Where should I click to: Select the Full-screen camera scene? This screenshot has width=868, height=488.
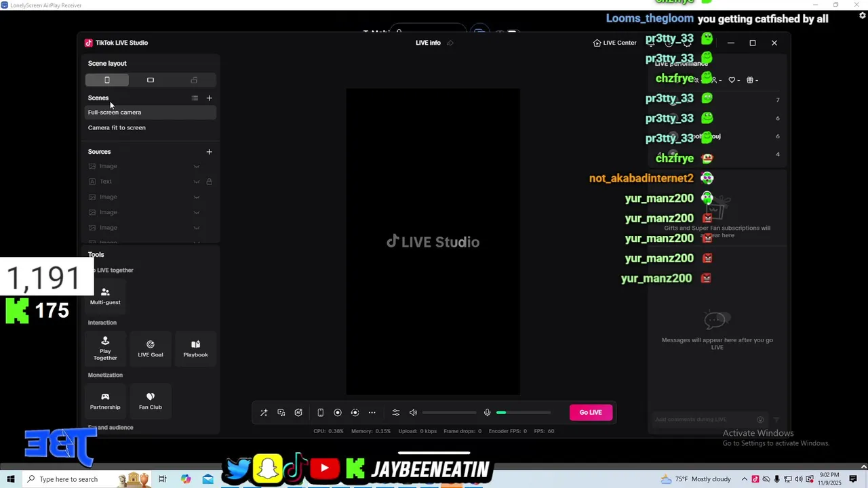tap(151, 113)
